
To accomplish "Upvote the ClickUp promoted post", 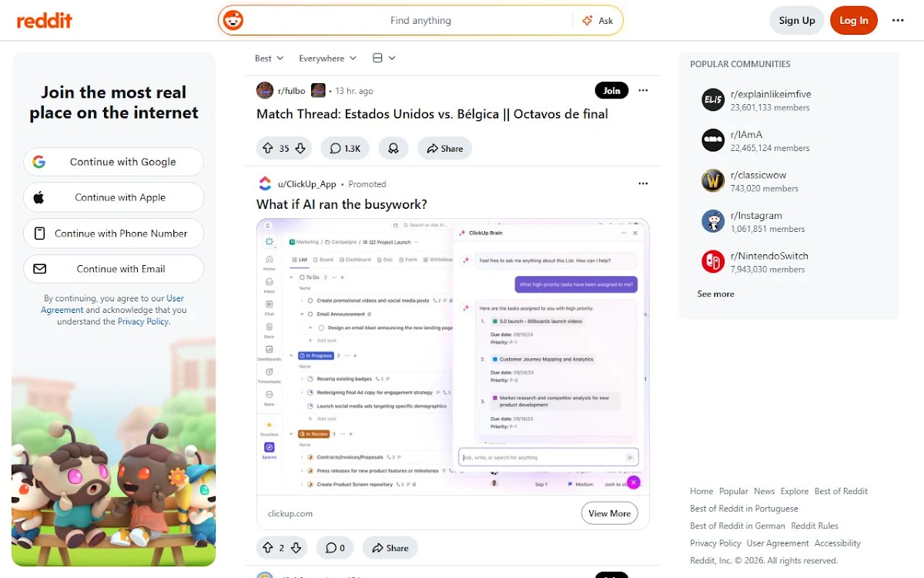I will pos(268,548).
